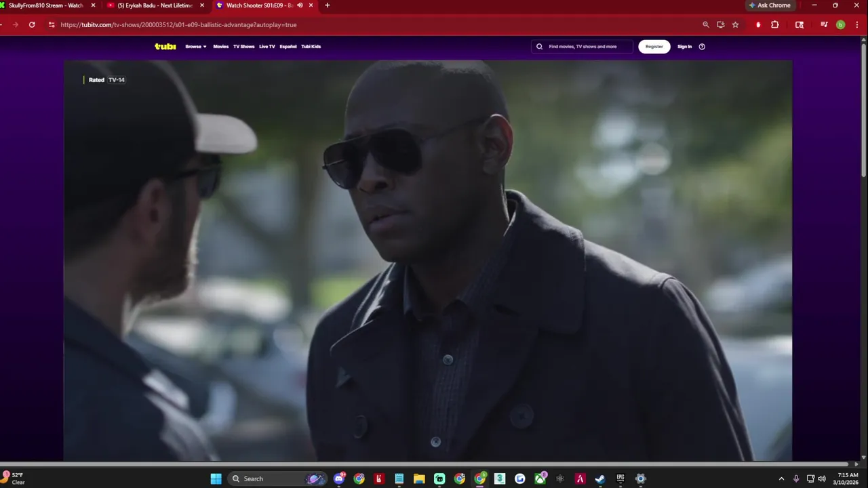Bookmark this page with the star
Screen dimensions: 868x488
pos(736,24)
